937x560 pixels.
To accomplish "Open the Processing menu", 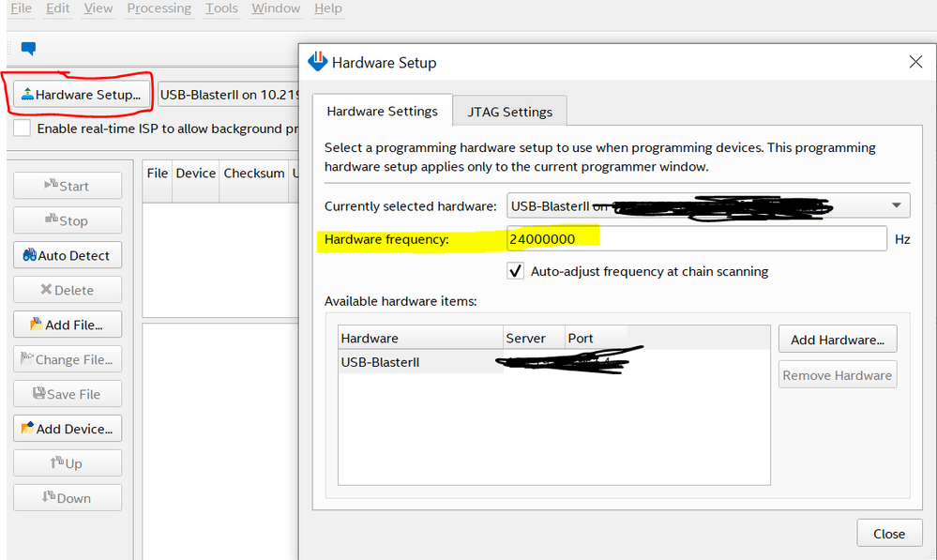I will pos(159,8).
